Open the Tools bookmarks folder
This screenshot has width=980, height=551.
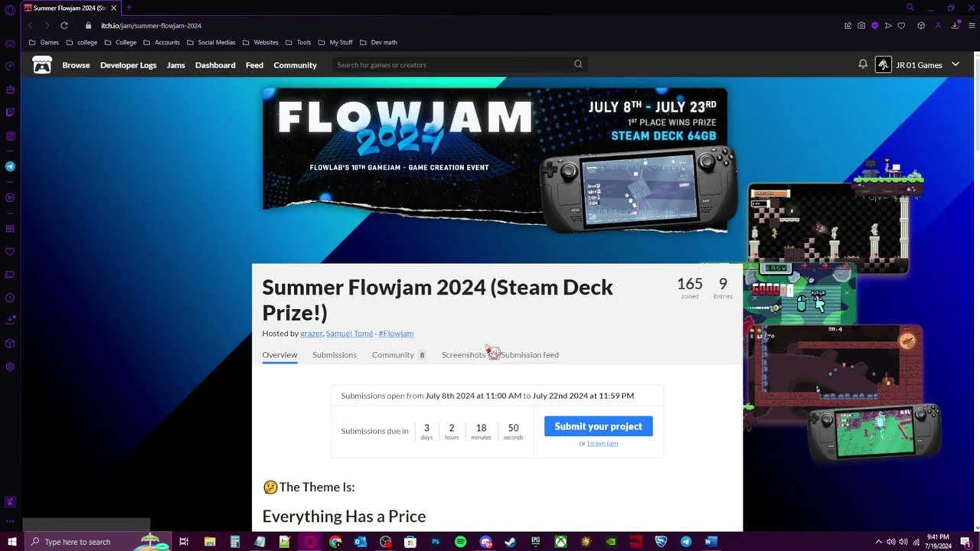[299, 42]
